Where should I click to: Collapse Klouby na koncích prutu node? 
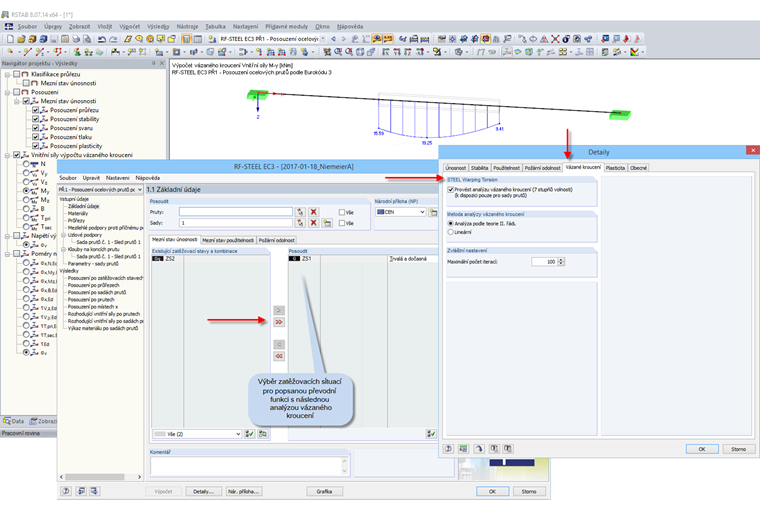pyautogui.click(x=63, y=249)
